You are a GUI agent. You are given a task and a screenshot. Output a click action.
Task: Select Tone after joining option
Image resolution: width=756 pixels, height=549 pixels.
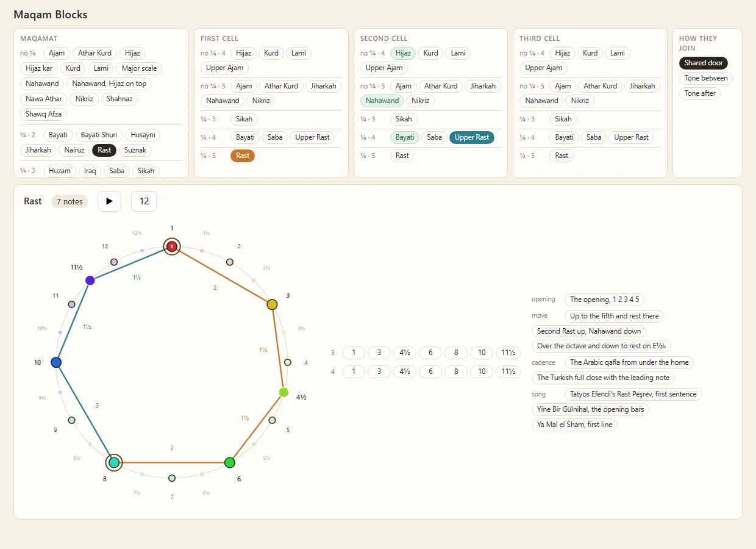700,93
